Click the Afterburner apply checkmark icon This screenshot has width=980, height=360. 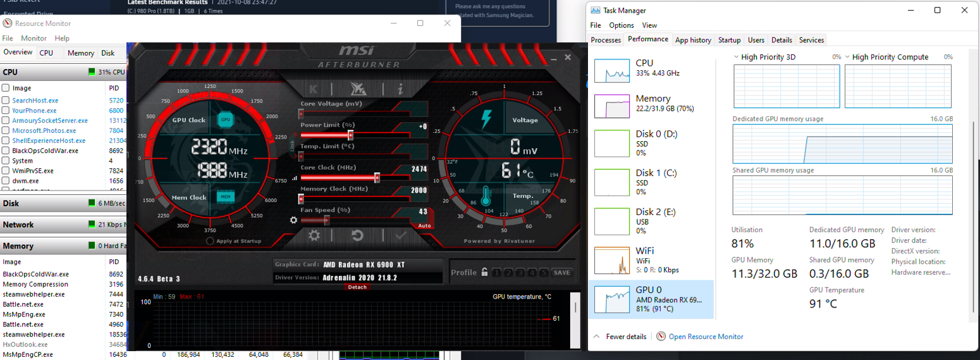[400, 235]
